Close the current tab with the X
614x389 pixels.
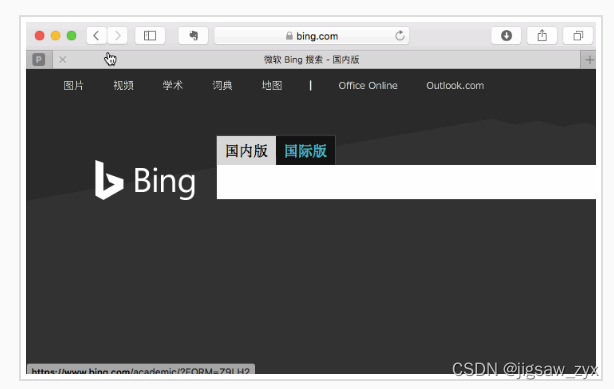coord(63,60)
